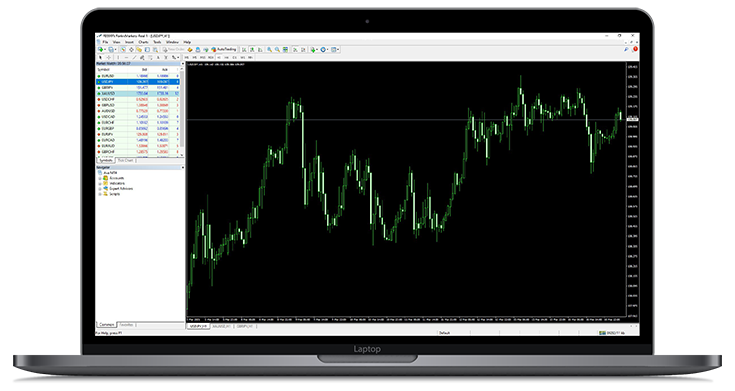Open the Periods clock dropdown icon
Image resolution: width=735 pixels, height=391 pixels.
tap(324, 49)
